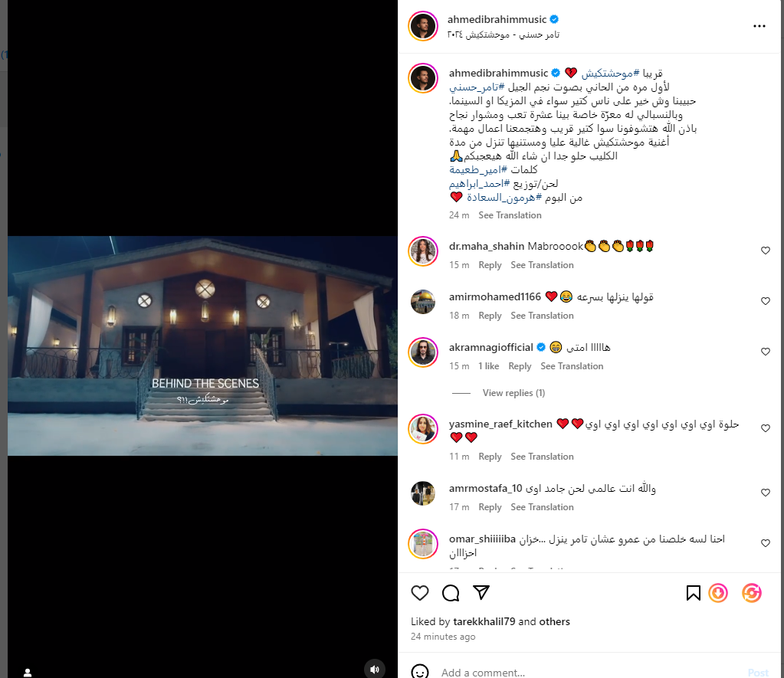
Task: Mute the video with speaker button
Action: 375,669
